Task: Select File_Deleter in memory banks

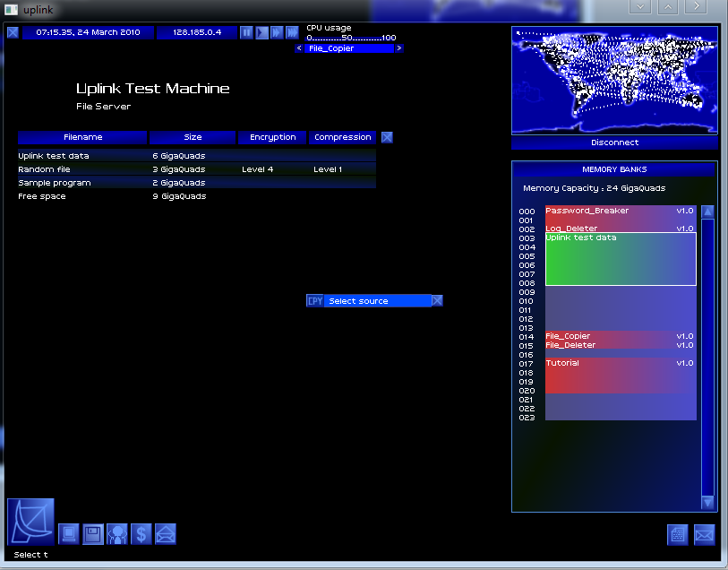Action: tap(621, 345)
